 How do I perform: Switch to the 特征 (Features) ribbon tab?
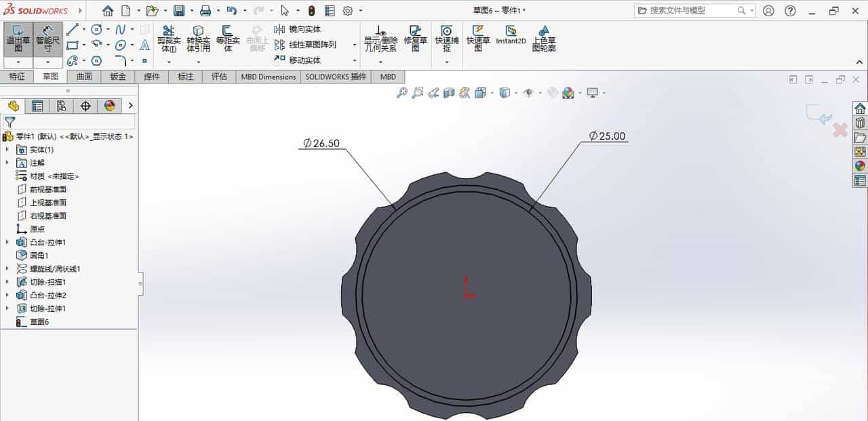tap(18, 76)
